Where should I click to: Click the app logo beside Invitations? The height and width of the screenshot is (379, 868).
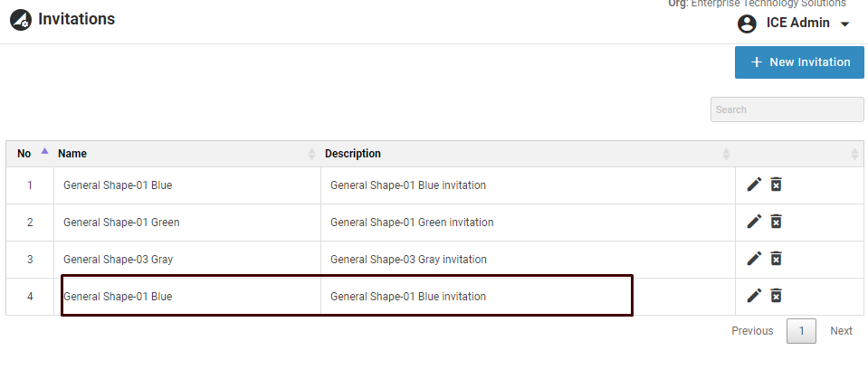click(x=21, y=19)
